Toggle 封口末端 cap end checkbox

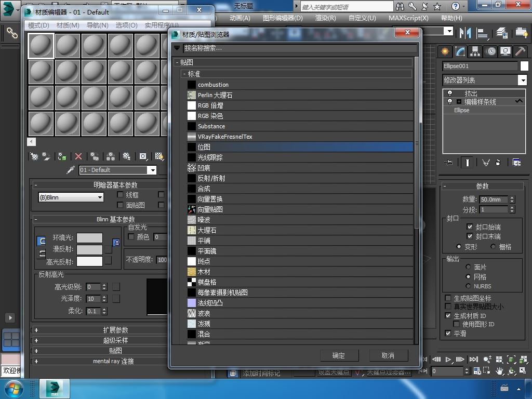(470, 236)
